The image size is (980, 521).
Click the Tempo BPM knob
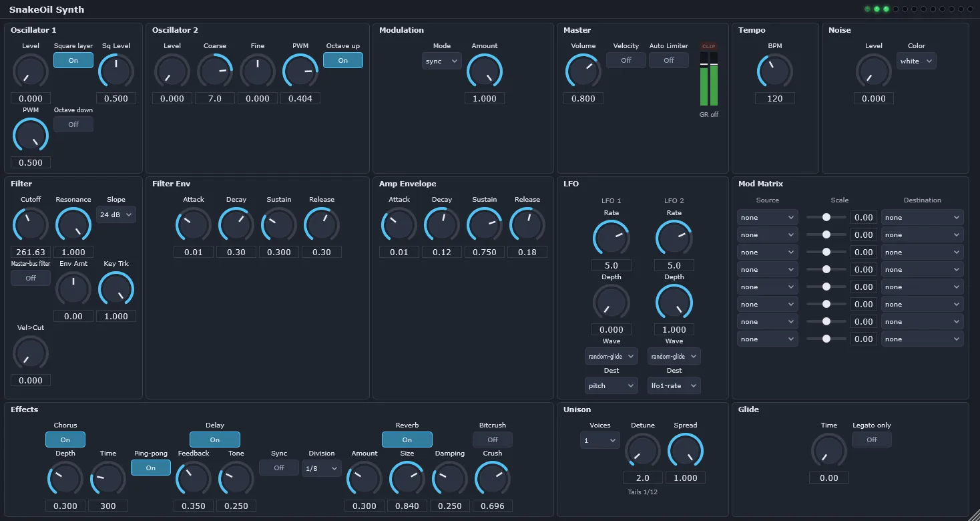tap(775, 71)
